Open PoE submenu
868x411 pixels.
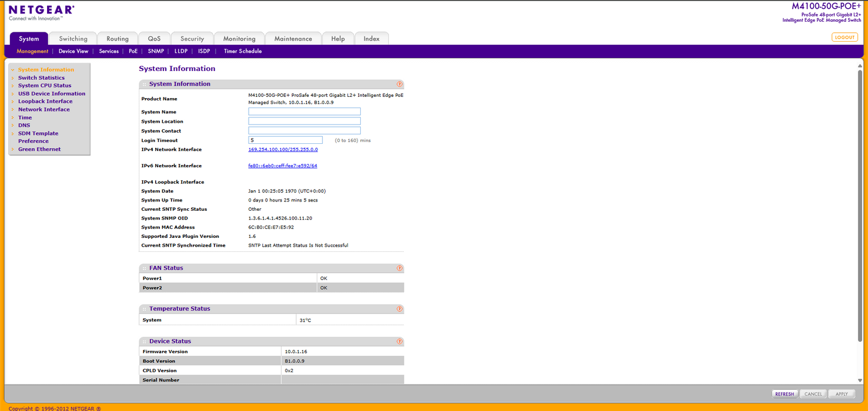tap(133, 51)
